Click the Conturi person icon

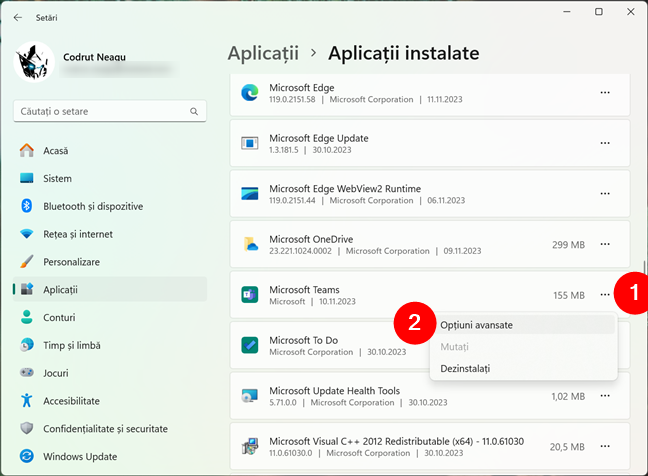pyautogui.click(x=27, y=317)
